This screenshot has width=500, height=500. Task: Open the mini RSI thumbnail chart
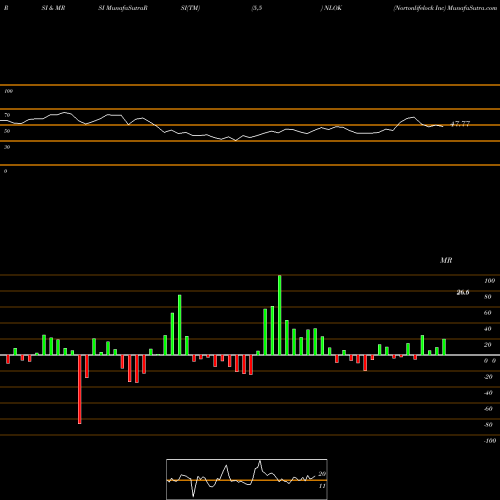click(x=247, y=479)
